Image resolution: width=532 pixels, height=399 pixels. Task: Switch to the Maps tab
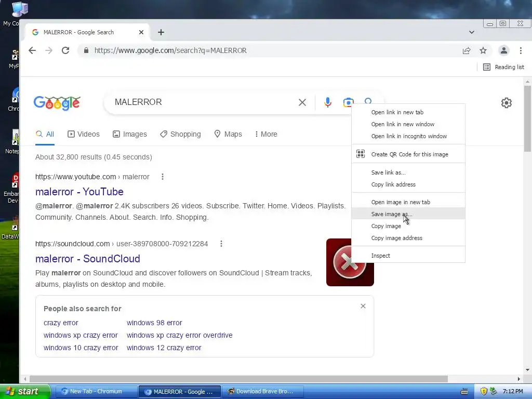click(x=228, y=135)
